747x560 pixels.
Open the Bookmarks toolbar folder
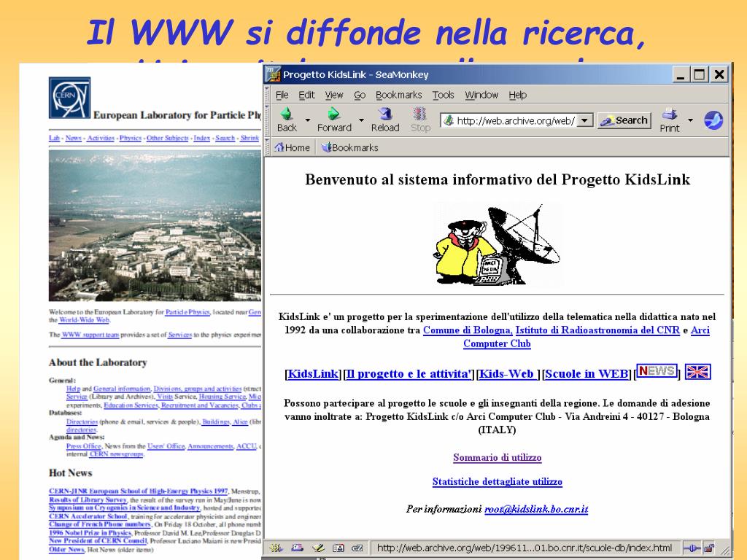coord(349,147)
